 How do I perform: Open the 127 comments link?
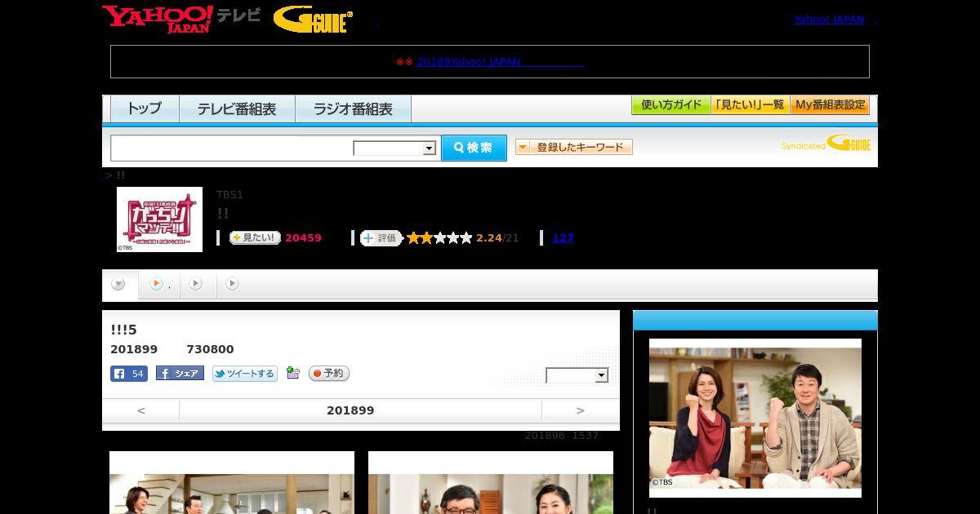(x=563, y=237)
